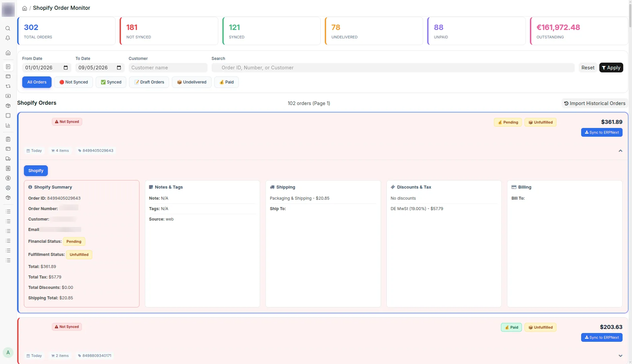Filter by Not Synced orders
This screenshot has height=364, width=632.
73,82
